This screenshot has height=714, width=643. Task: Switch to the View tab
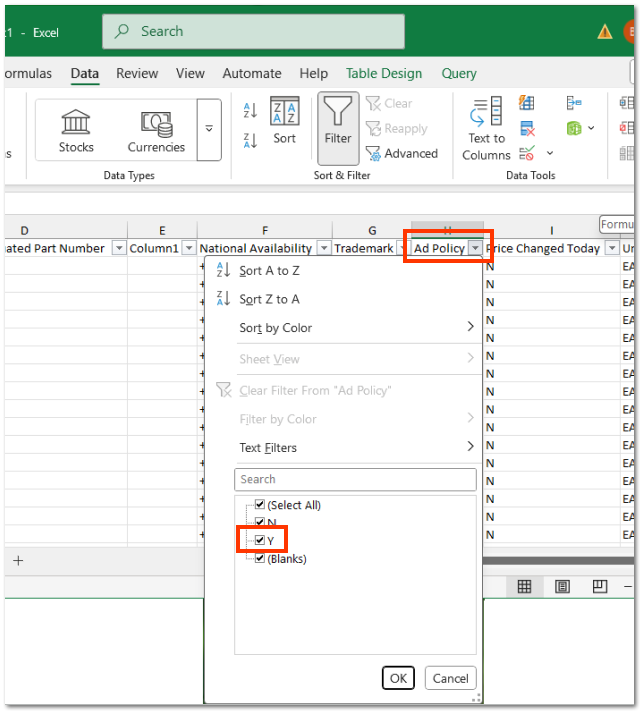190,73
